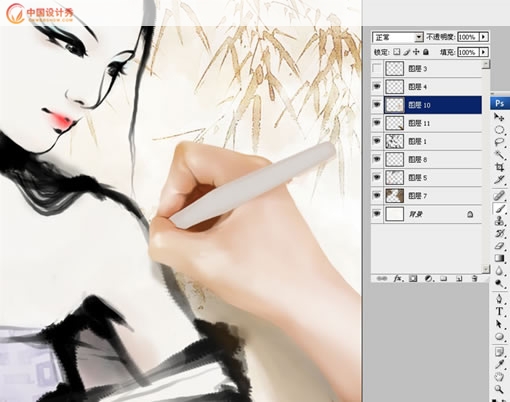Select the Ellipse shape tool

(499, 337)
